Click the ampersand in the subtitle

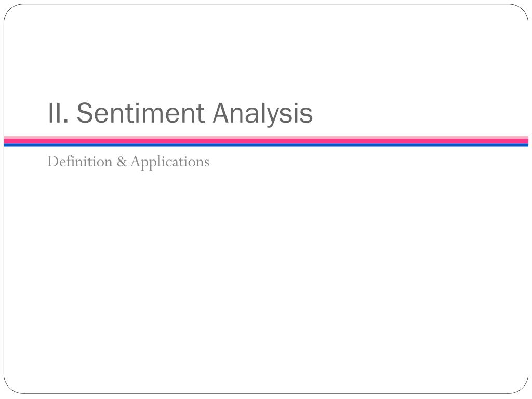click(x=122, y=162)
